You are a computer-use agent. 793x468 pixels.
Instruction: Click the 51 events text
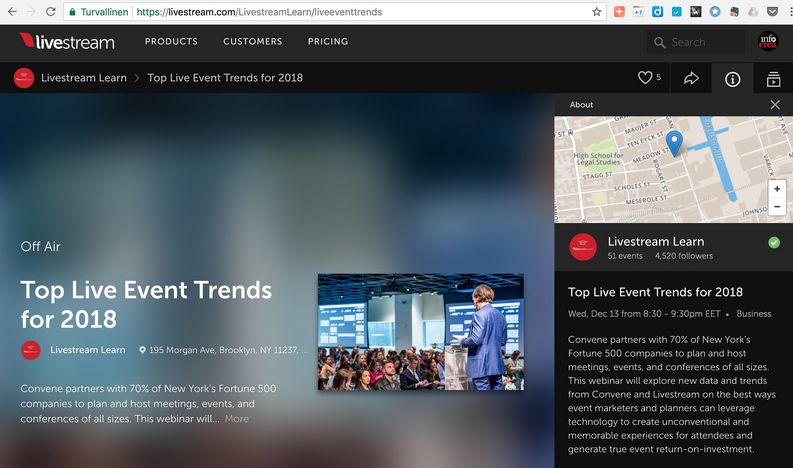[625, 256]
